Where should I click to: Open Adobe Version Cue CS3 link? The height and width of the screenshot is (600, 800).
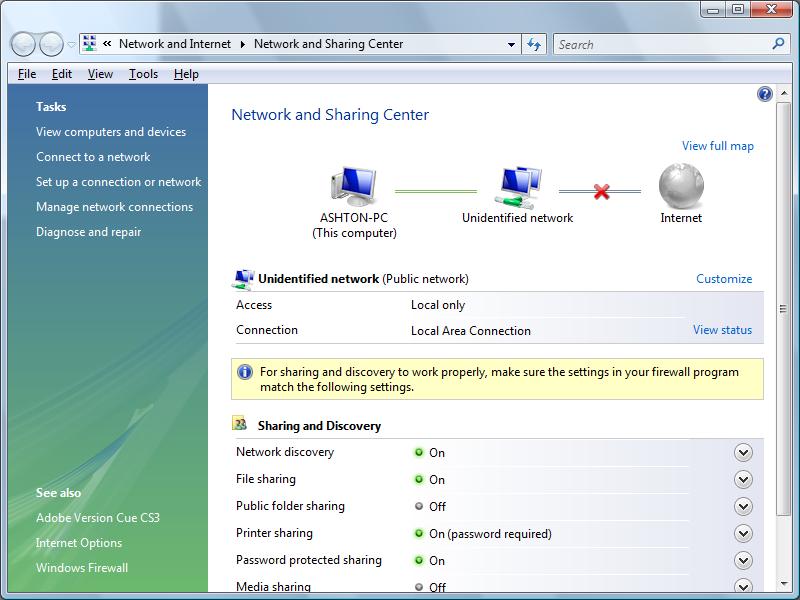click(97, 518)
